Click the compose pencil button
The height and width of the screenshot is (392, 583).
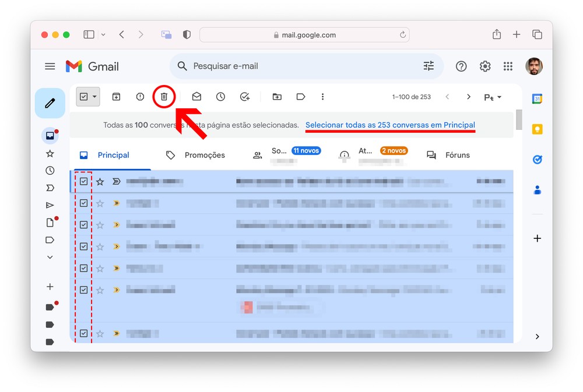pyautogui.click(x=50, y=103)
